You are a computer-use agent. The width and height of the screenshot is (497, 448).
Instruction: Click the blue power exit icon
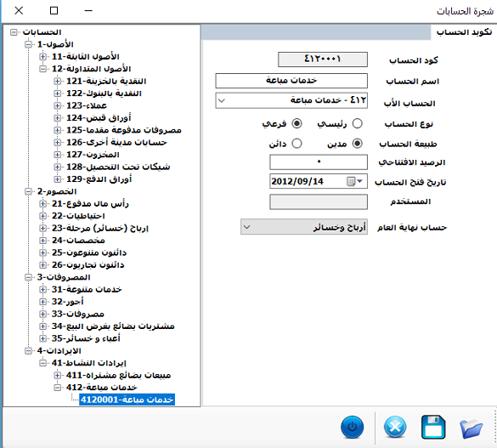(x=352, y=427)
